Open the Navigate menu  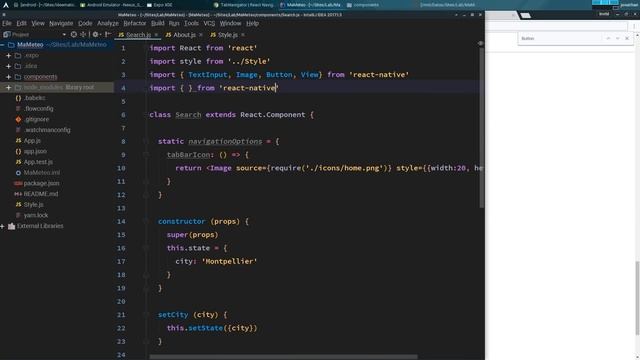61,23
